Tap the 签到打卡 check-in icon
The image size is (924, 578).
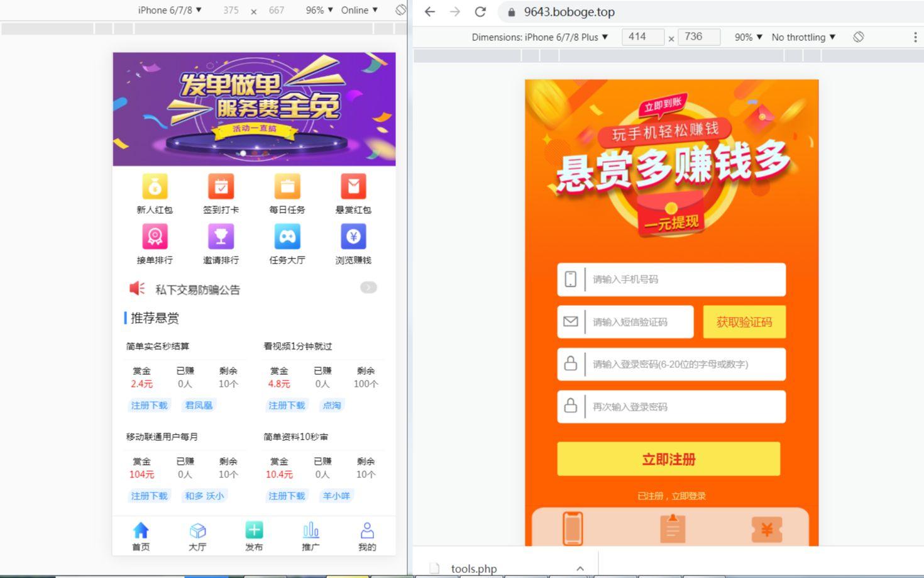(x=221, y=187)
